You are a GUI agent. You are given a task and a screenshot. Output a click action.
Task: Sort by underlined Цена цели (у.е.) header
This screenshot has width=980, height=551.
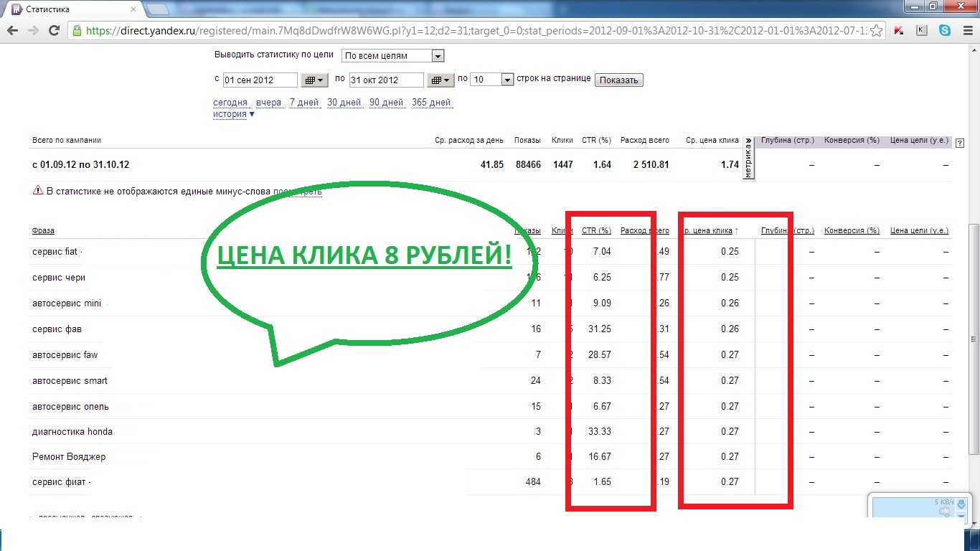pyautogui.click(x=919, y=230)
